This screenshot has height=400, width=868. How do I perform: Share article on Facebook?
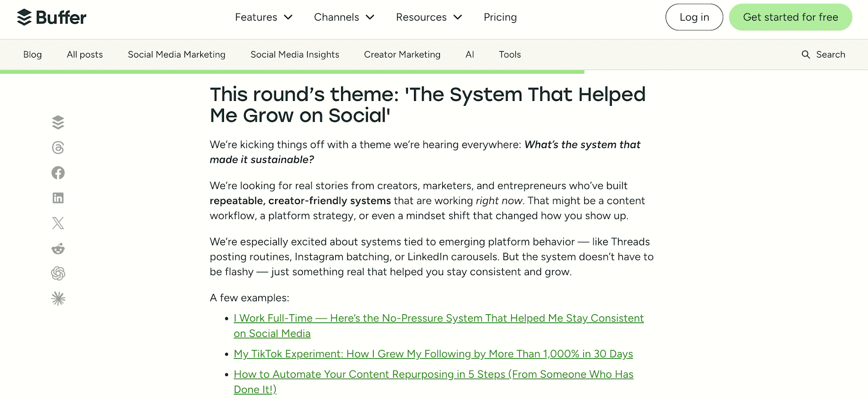pos(58,173)
